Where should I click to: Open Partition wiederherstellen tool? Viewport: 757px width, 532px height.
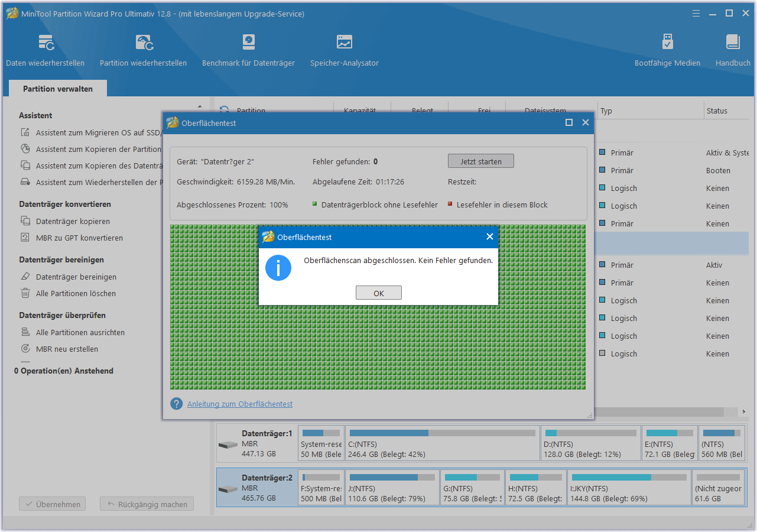coord(144,50)
